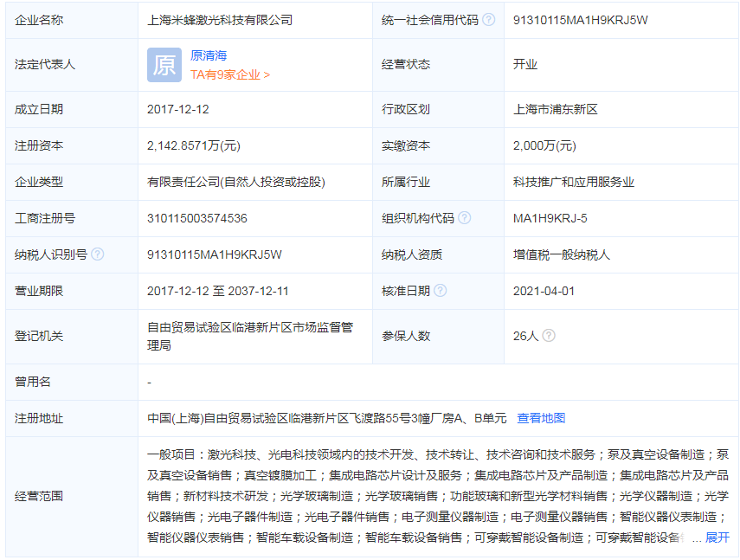Viewport: 740px width, 560px height.
Task: Click approval date 2021-04-01
Action: [544, 291]
